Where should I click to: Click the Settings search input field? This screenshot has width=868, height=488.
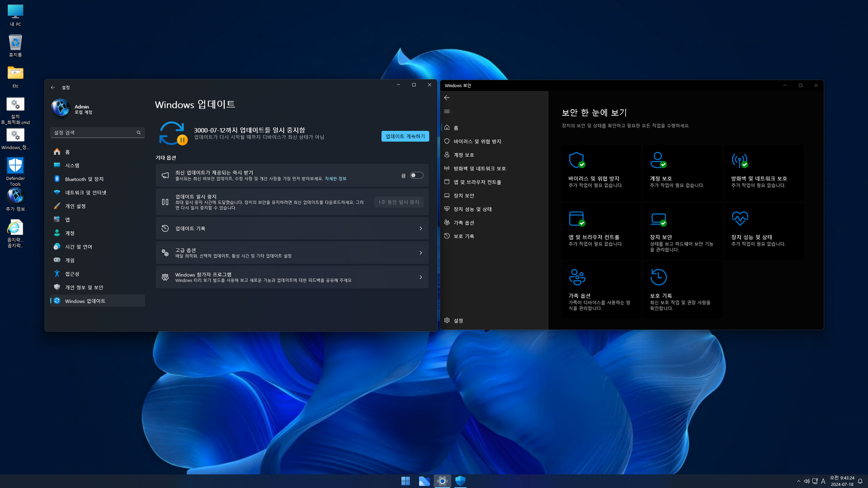point(94,133)
